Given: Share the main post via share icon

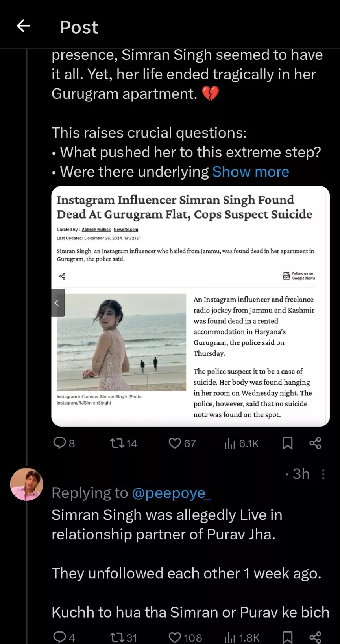Looking at the screenshot, I should 315,443.
